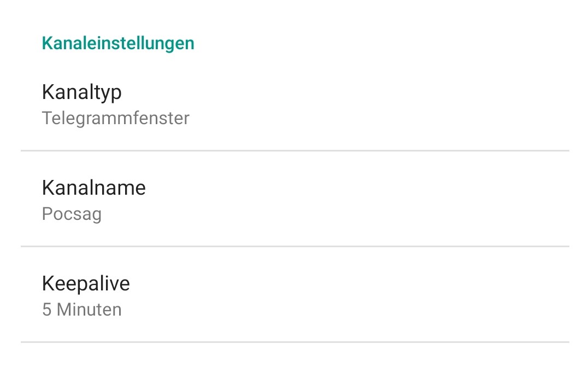
Task: Open the Keepalive setting
Action: [295, 296]
